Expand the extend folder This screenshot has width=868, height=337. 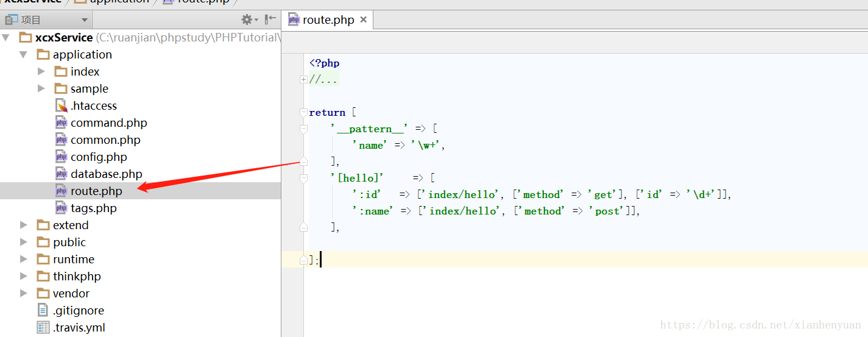(23, 225)
